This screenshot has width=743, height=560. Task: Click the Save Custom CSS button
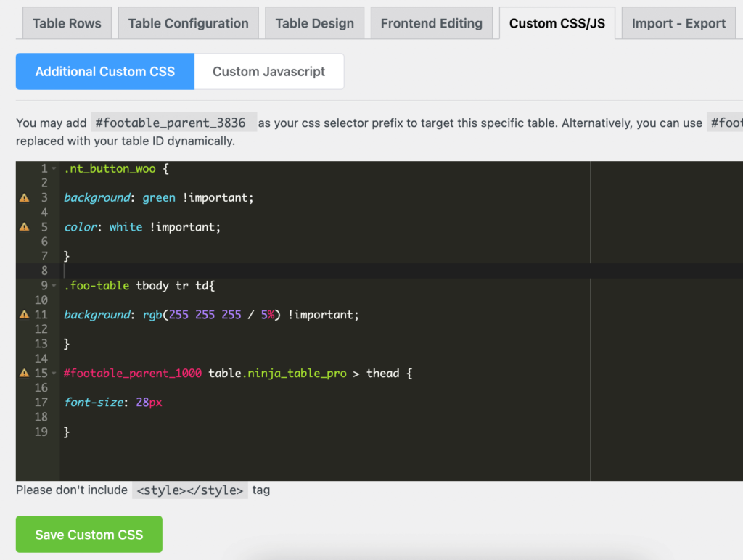pyautogui.click(x=89, y=535)
